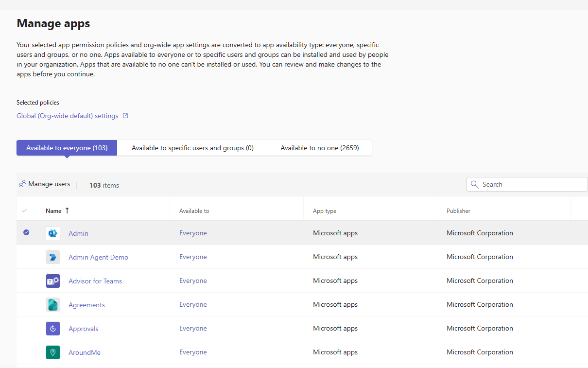Image resolution: width=588 pixels, height=368 pixels.
Task: Open Global (Org-wide default) settings link
Action: point(68,116)
